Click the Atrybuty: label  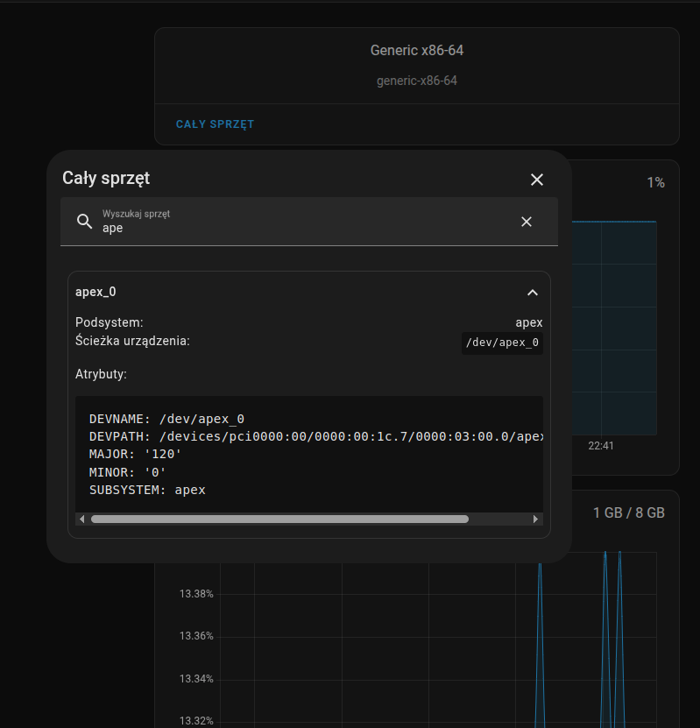(101, 374)
